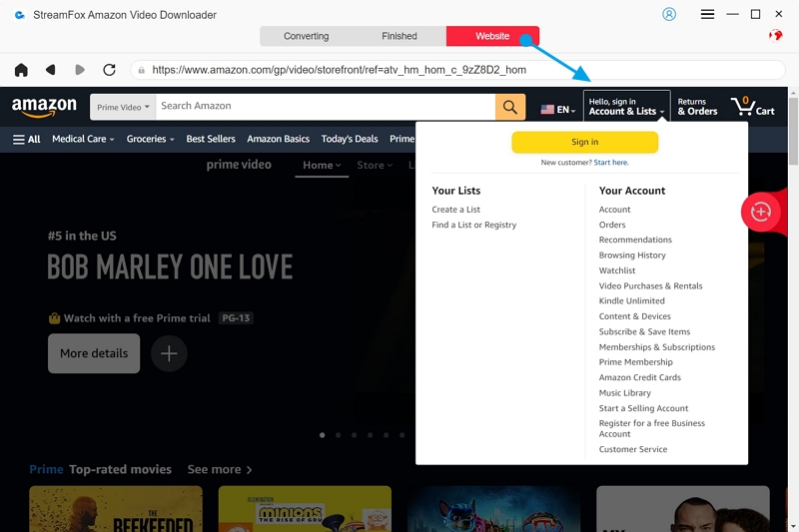799x532 pixels.
Task: Go forward with the right arrow icon
Action: (x=80, y=70)
